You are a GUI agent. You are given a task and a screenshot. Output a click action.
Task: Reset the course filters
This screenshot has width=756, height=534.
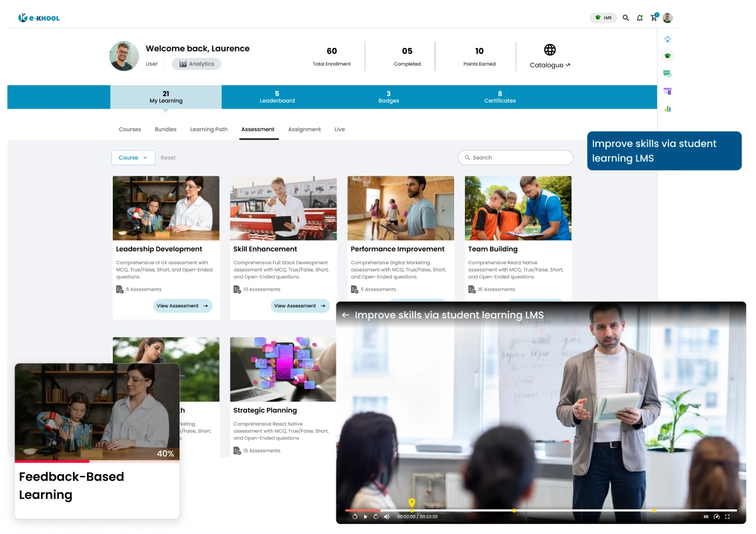pyautogui.click(x=168, y=158)
